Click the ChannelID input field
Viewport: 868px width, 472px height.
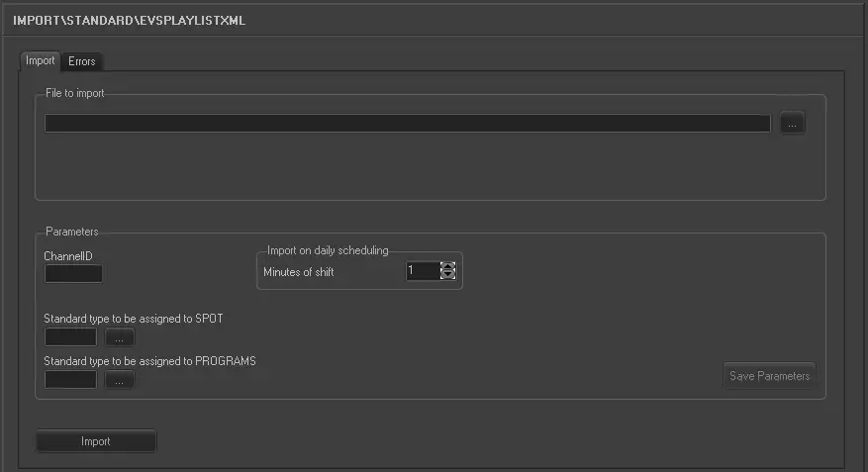click(x=73, y=274)
